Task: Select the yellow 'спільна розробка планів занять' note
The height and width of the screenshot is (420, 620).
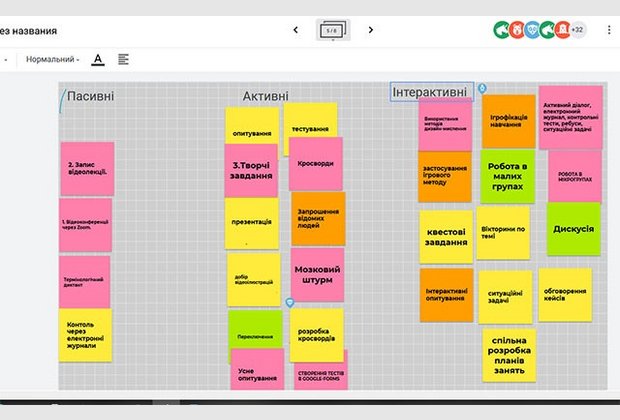Action: [509, 355]
